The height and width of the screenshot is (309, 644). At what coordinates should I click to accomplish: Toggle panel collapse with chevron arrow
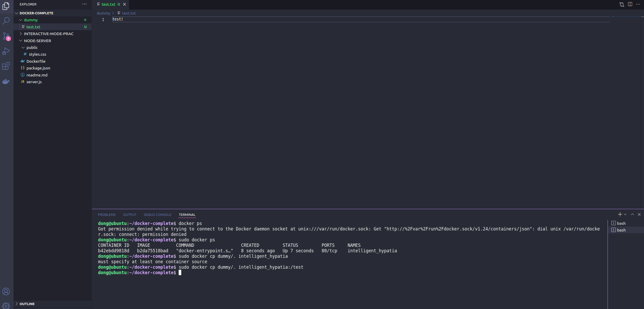click(x=633, y=214)
